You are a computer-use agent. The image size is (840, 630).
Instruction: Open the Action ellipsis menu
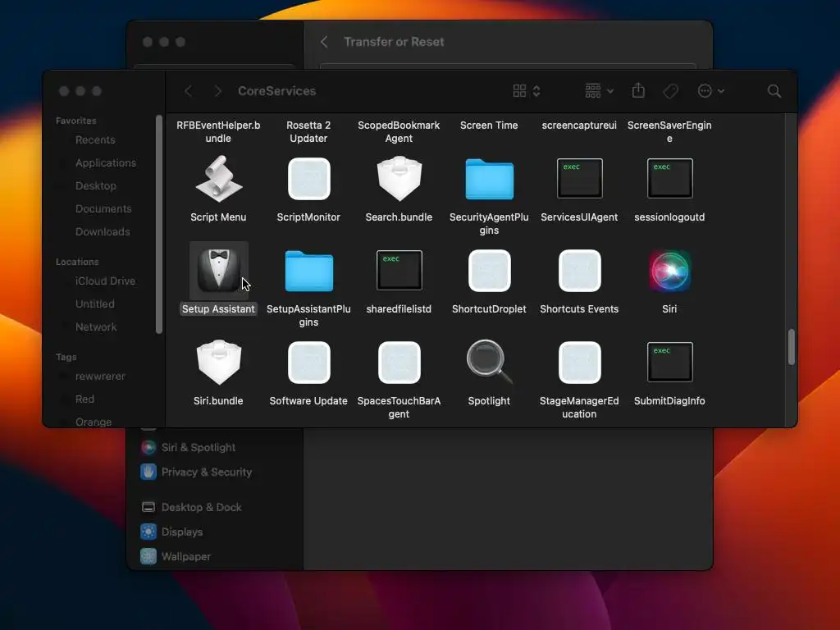[x=711, y=91]
